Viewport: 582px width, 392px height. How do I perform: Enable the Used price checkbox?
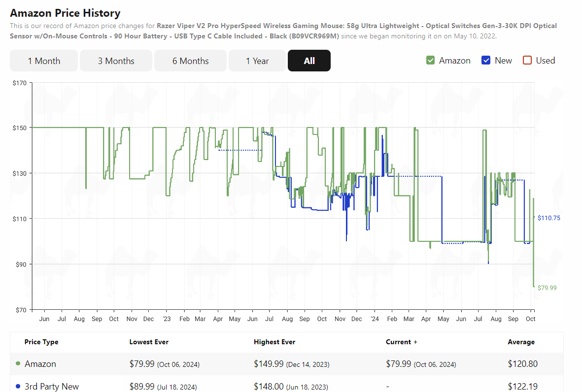tap(527, 61)
